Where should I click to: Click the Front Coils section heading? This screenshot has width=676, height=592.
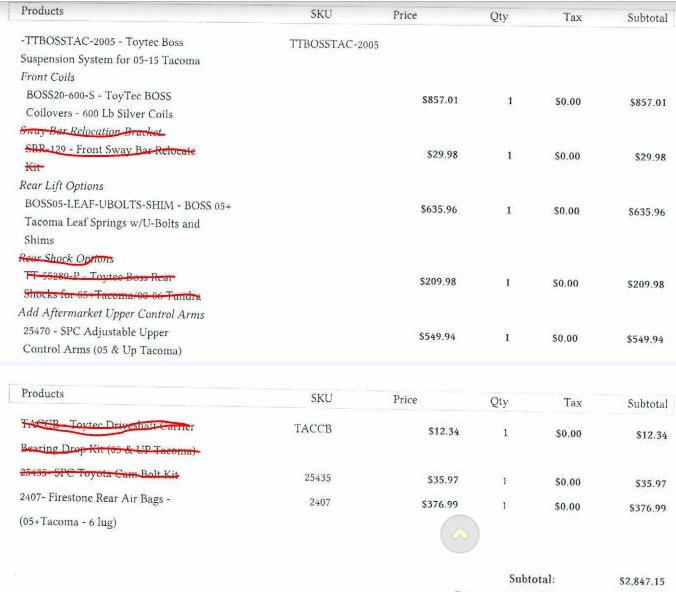tap(47, 77)
